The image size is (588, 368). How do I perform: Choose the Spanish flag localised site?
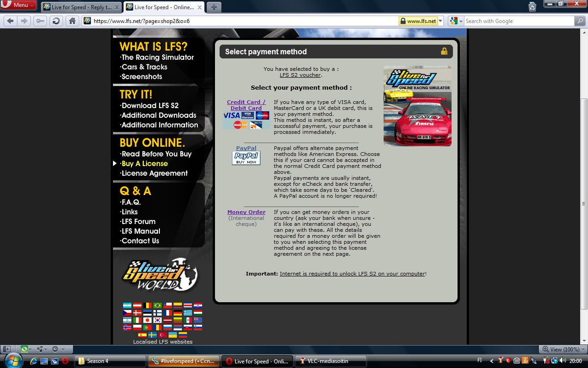pos(142,334)
